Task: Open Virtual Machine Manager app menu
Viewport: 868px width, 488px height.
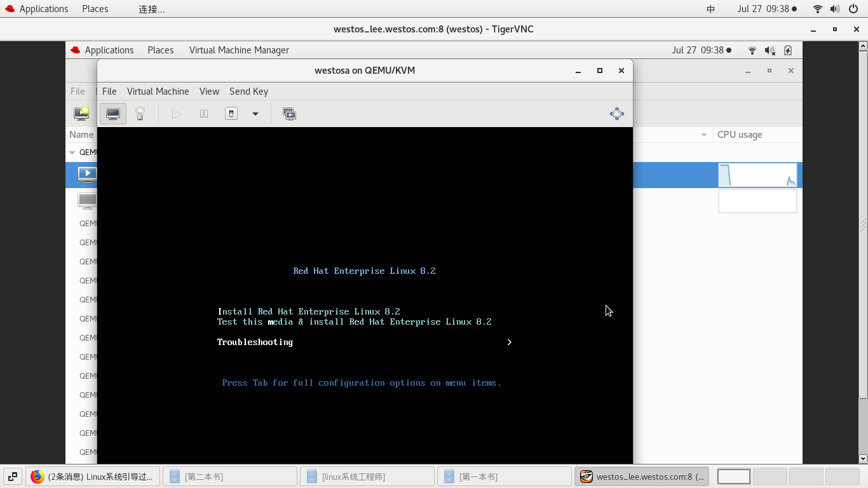Action: pyautogui.click(x=239, y=50)
